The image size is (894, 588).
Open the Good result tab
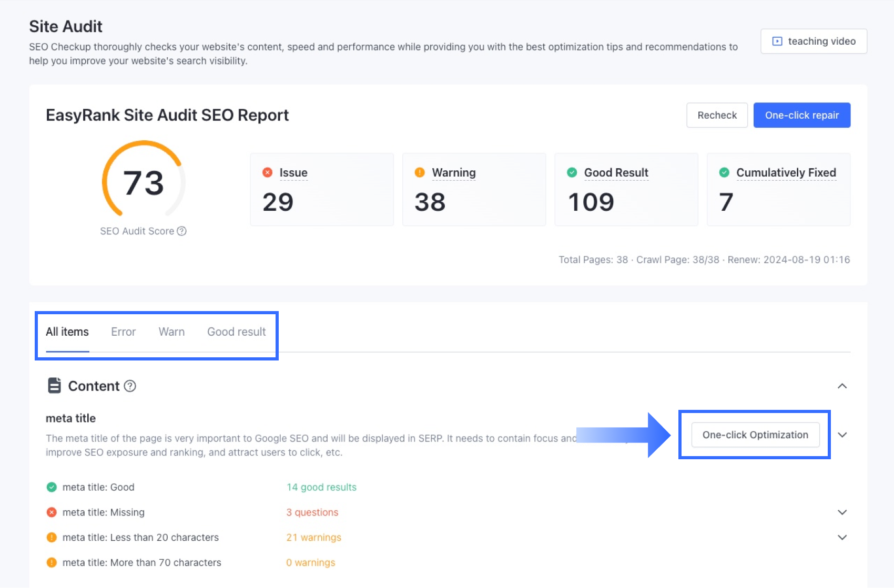[236, 332]
